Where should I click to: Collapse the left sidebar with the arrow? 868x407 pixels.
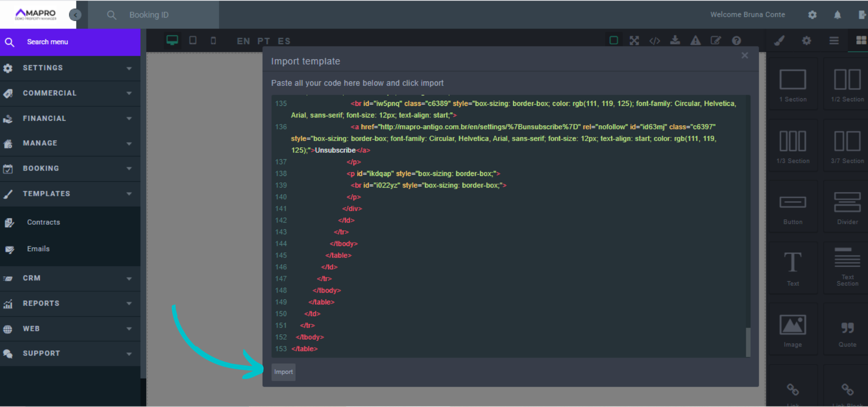pos(75,14)
